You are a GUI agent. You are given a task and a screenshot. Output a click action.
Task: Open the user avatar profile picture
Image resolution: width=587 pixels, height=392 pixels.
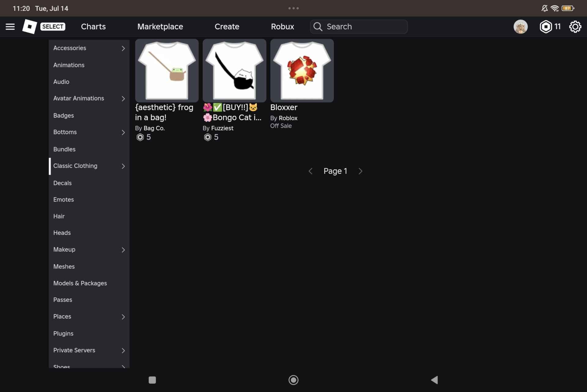click(520, 27)
